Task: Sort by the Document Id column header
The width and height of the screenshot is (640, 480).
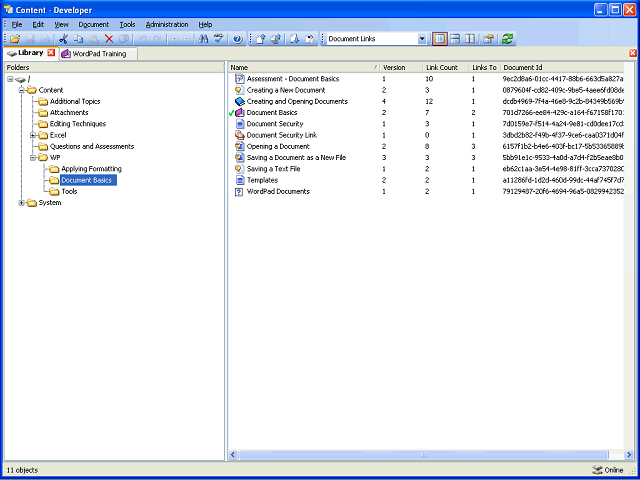Action: coord(562,68)
